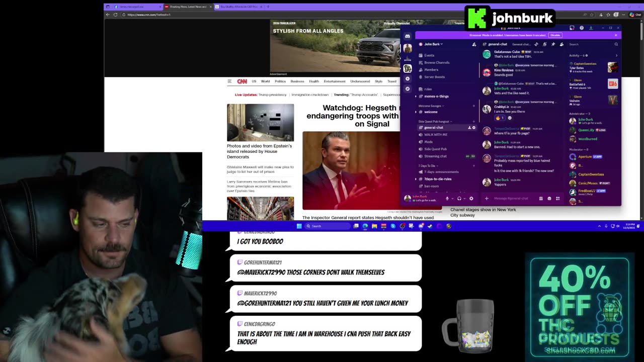Click Epstein island photo thumbnail

click(x=260, y=122)
